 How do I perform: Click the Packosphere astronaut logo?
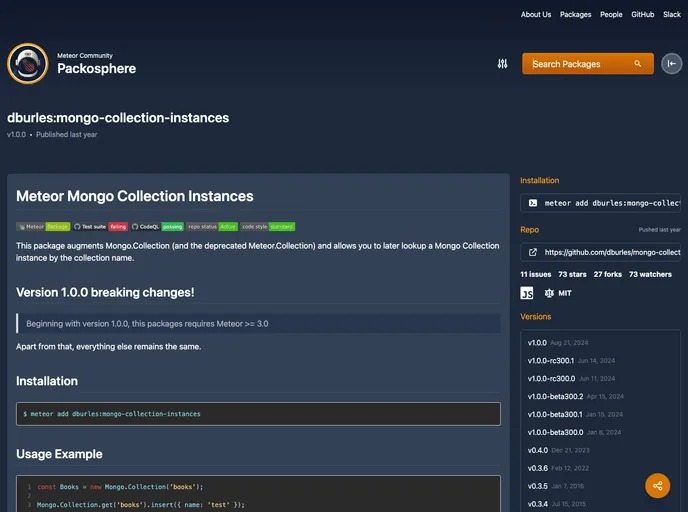[x=28, y=64]
